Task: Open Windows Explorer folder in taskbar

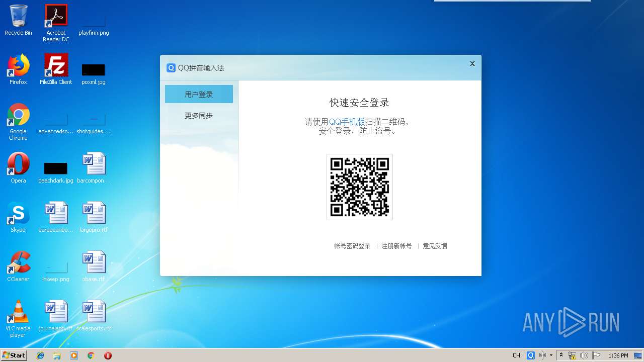Action: (x=57, y=355)
